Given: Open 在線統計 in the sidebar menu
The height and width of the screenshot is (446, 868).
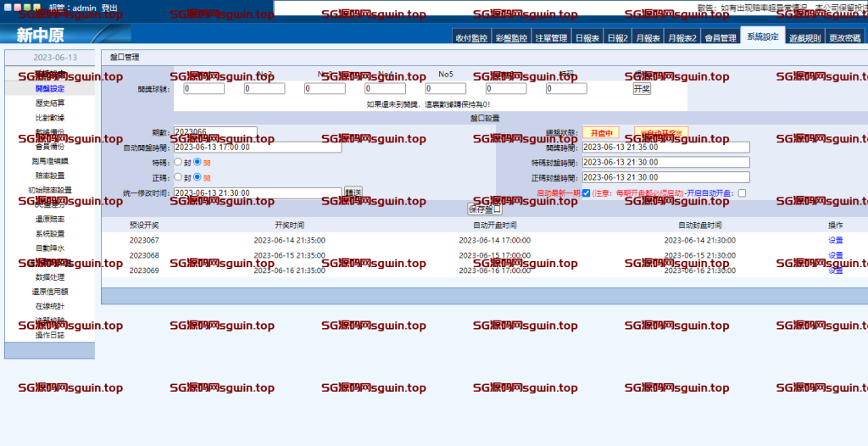Looking at the screenshot, I should coord(49,305).
